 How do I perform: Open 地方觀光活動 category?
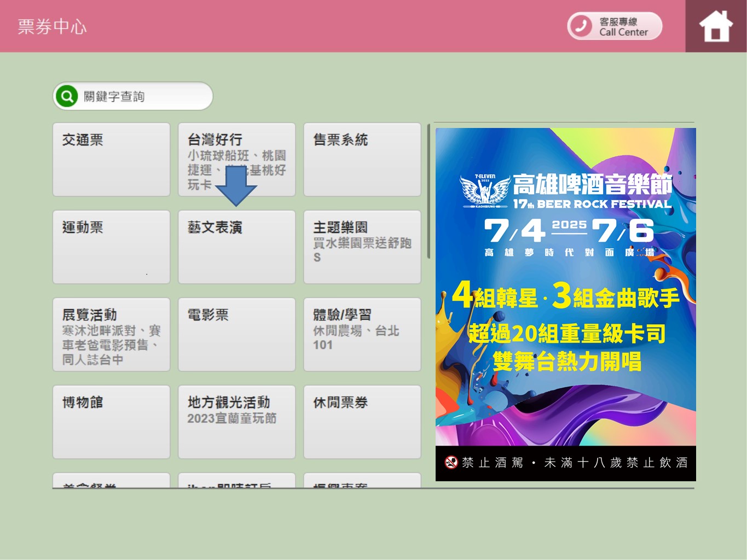236,422
